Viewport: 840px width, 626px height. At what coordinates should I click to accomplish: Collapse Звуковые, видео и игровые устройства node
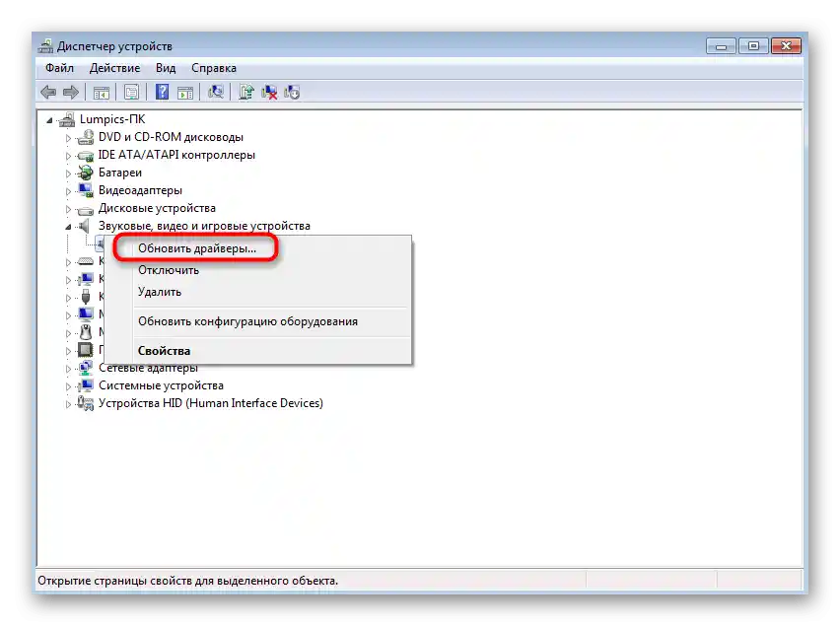point(68,227)
